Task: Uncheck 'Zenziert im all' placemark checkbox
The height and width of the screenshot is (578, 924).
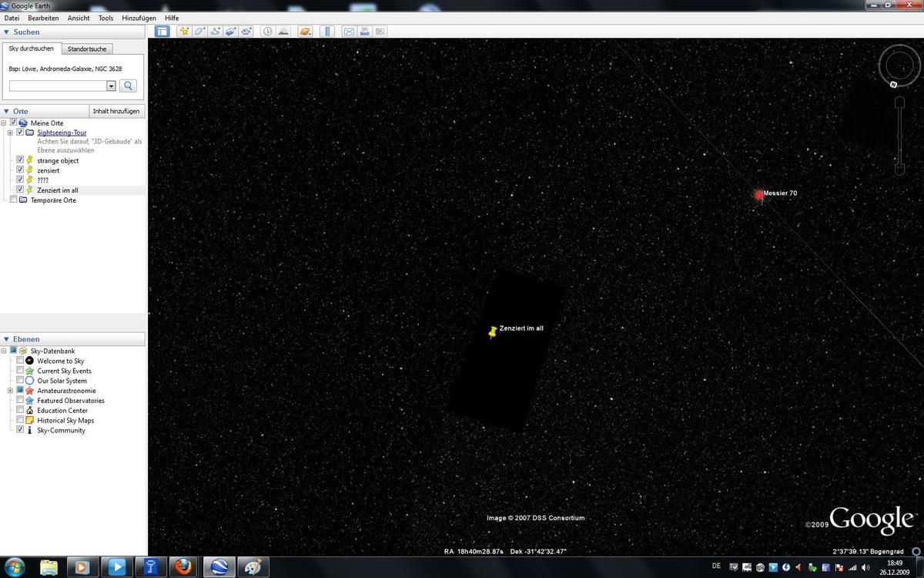Action: [20, 190]
